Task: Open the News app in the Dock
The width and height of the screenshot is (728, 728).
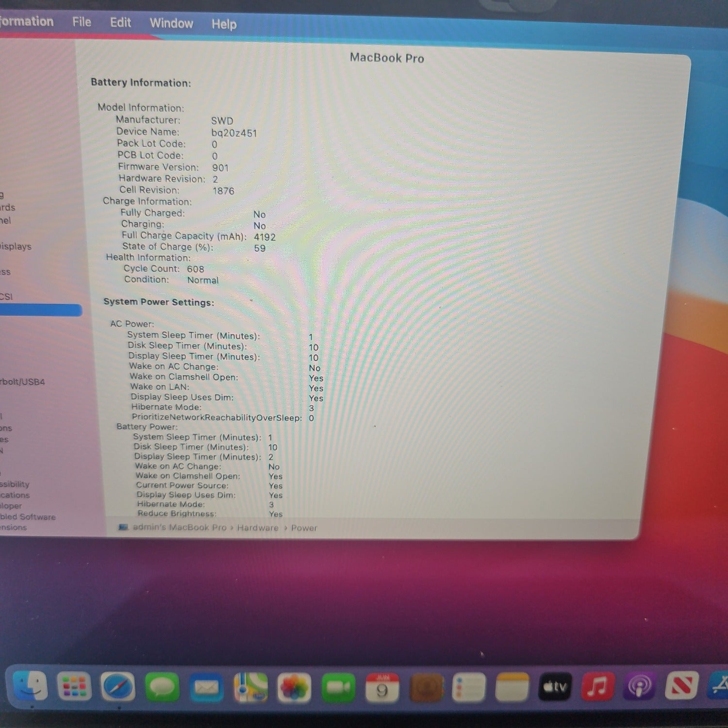Action: tap(682, 686)
